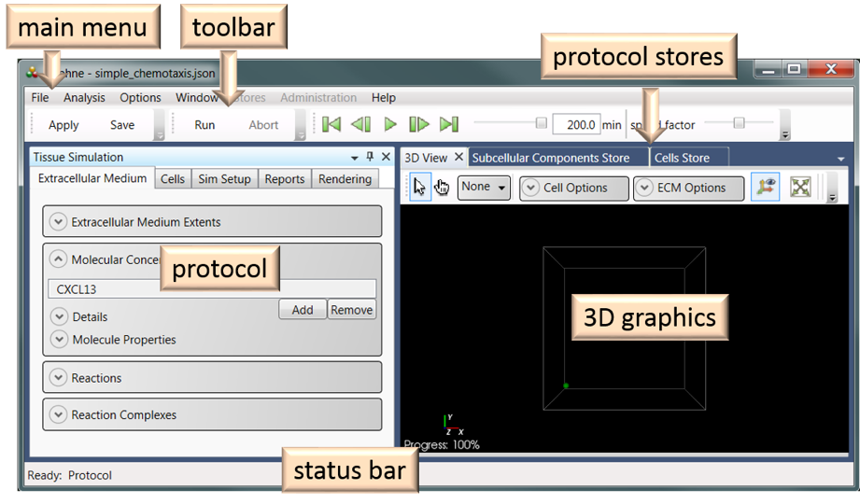
Task: Open the document tabs overflow dropdown arrow
Action: tap(840, 159)
